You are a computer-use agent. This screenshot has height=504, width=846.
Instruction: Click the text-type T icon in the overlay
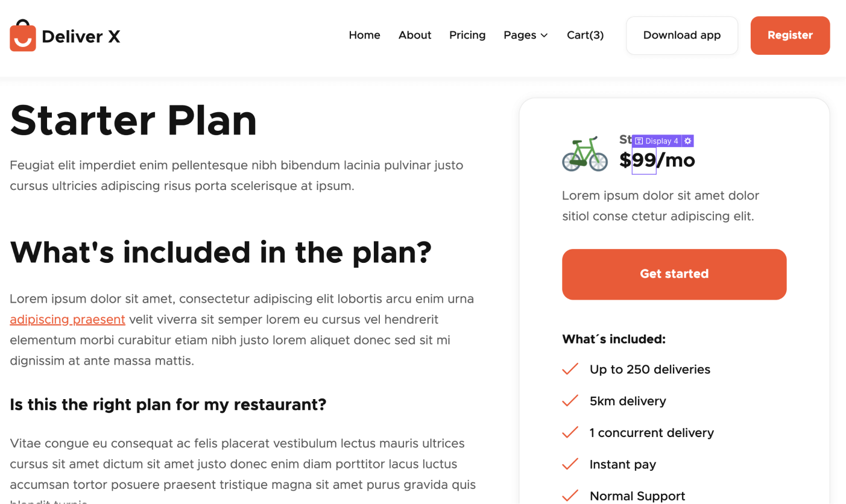[x=640, y=140]
